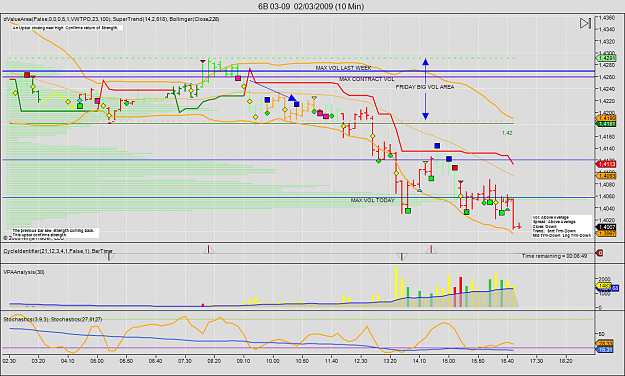This screenshot has width=625, height=376.
Task: Click the Time remaining countdown text
Action: pos(554,256)
